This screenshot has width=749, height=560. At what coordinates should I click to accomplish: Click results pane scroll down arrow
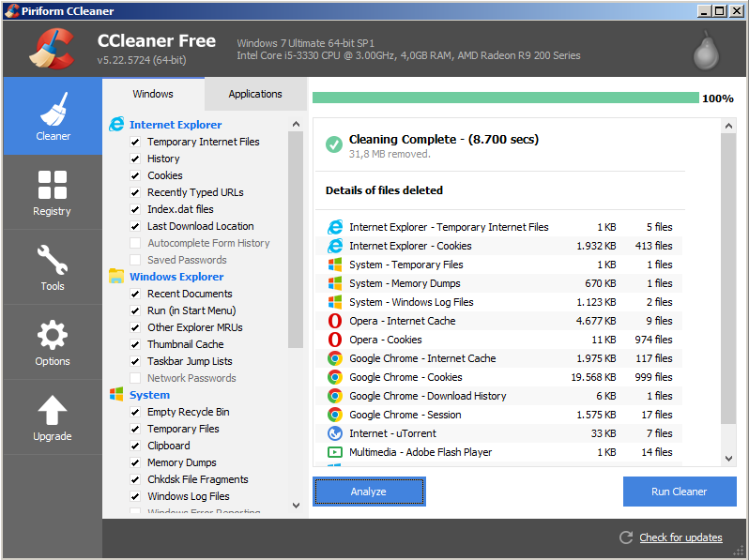[728, 459]
